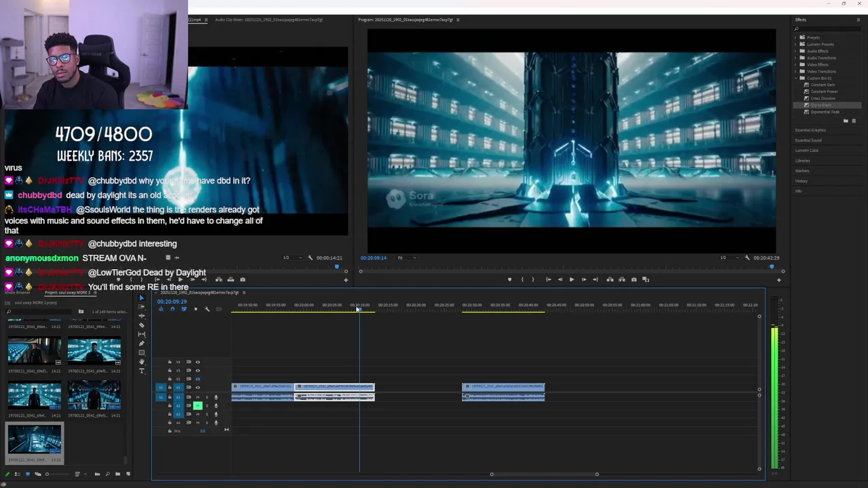Open Program monitor zoom level Fit dropdown
This screenshot has height=488, width=868.
pyautogui.click(x=407, y=258)
